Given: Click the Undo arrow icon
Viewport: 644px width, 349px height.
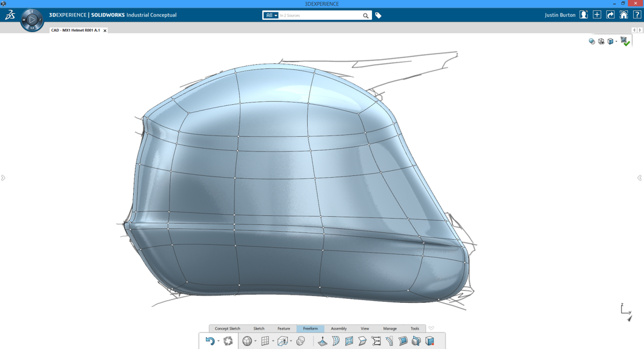Looking at the screenshot, I should (x=210, y=341).
